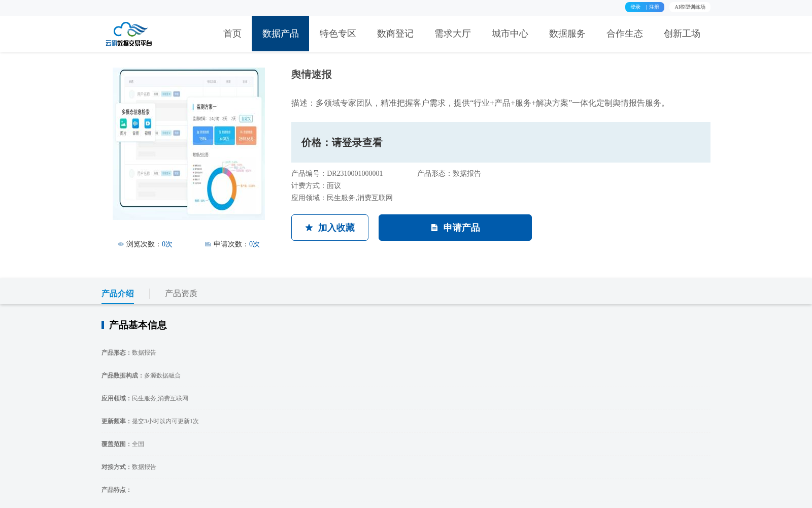The height and width of the screenshot is (508, 812).
Task: Click product number DR2310001000001
Action: click(355, 174)
